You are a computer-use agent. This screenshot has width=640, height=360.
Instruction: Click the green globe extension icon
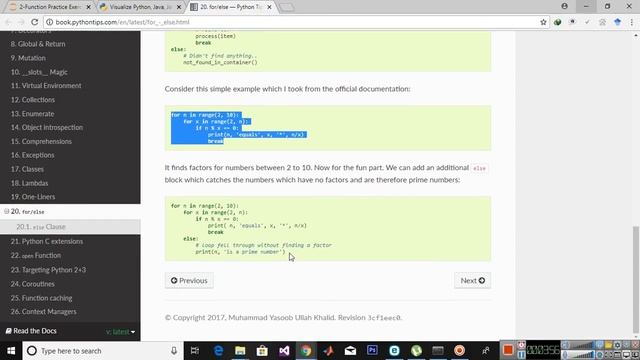[x=558, y=22]
